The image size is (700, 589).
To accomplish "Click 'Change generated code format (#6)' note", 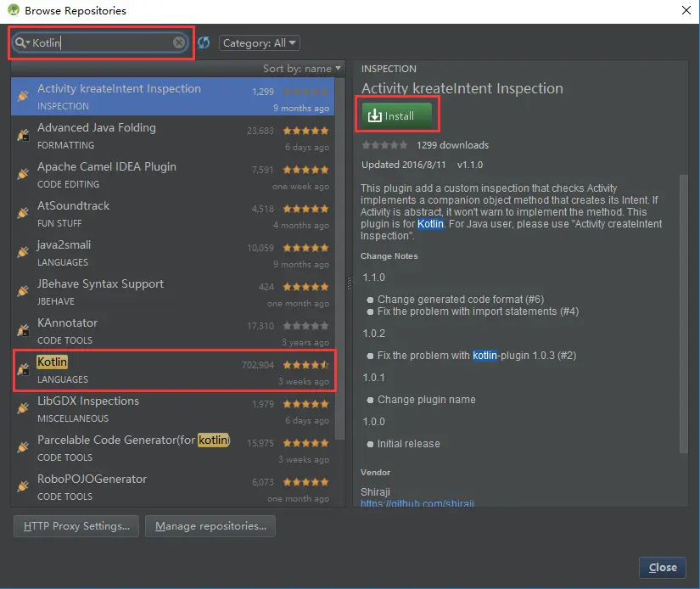I will pos(461,300).
